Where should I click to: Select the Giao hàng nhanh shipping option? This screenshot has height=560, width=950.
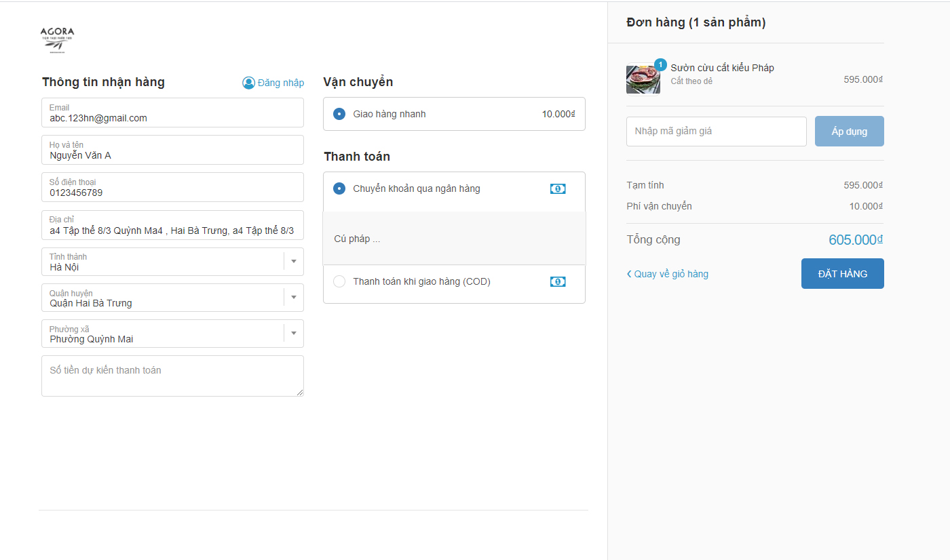339,114
